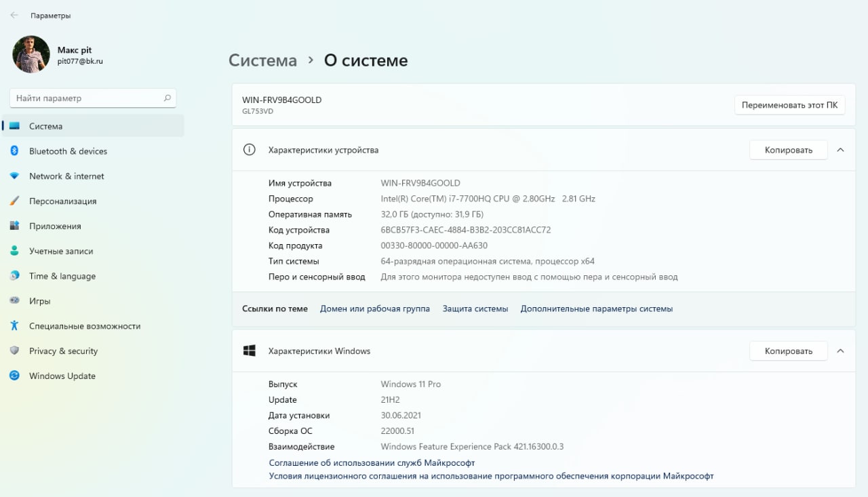Screen dimensions: 868x497
Task: Click the WIN-FRV9B4GOOLD header name
Action: tap(281, 100)
